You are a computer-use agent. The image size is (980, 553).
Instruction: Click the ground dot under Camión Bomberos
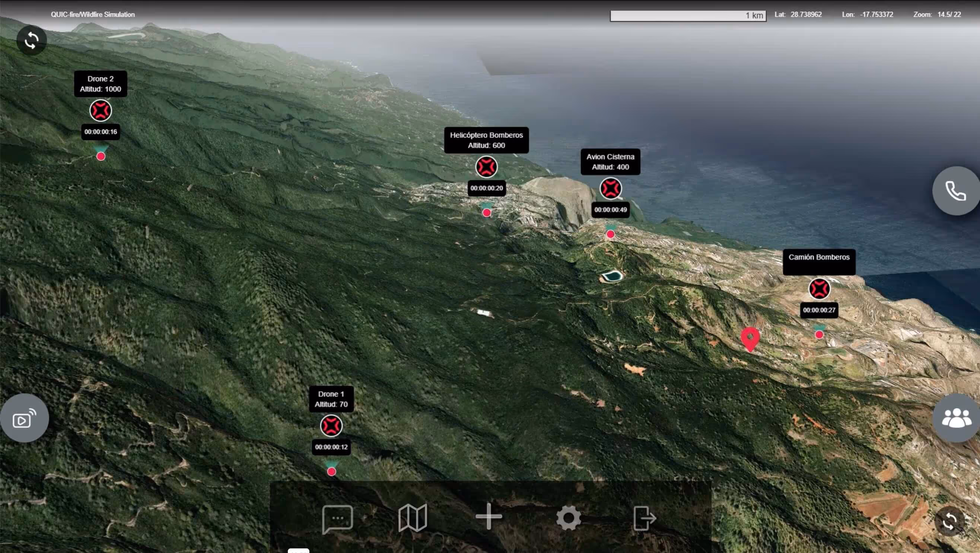click(819, 335)
